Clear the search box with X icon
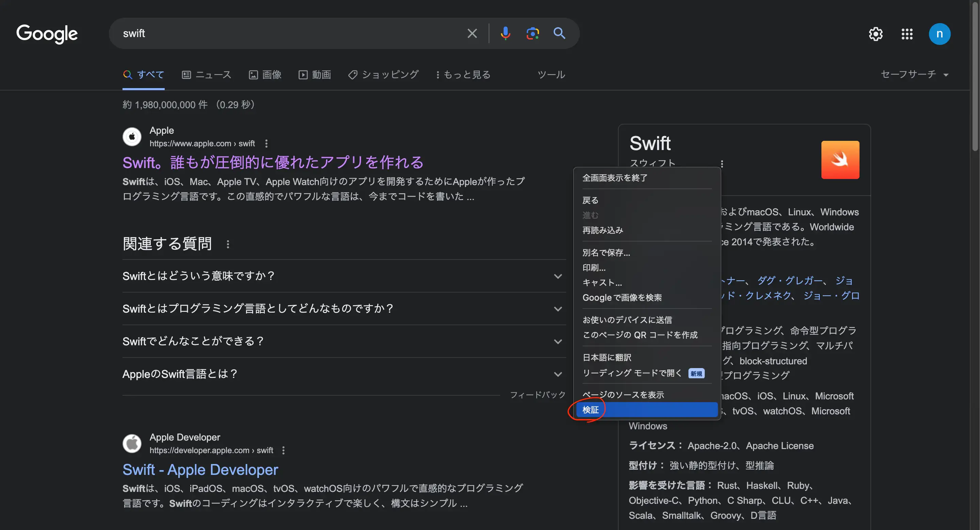980x530 pixels. point(472,33)
